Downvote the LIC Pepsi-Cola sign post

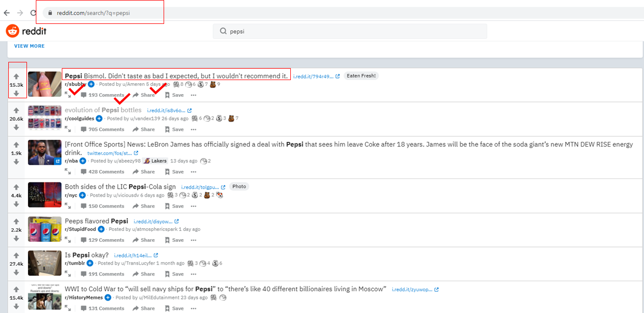(x=16, y=204)
